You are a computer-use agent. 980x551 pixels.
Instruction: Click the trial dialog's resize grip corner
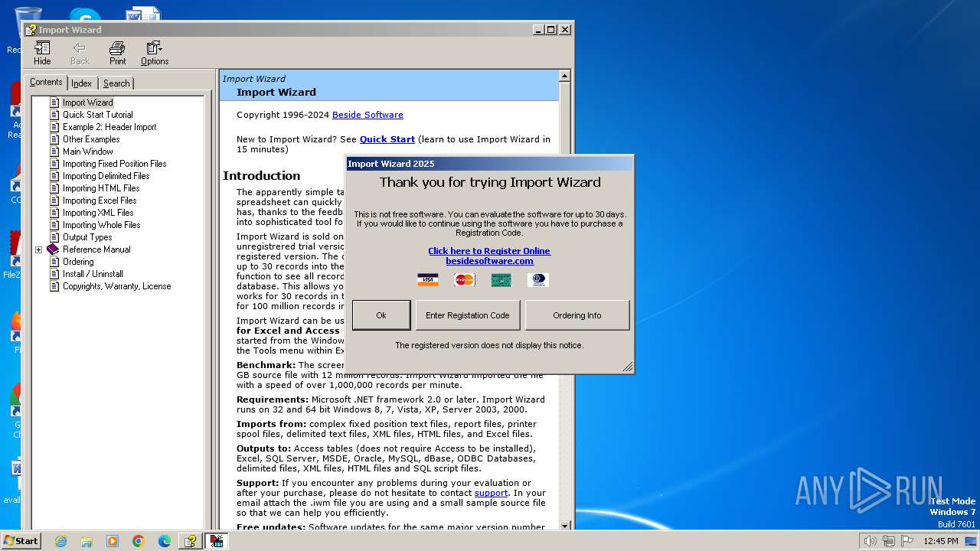[628, 367]
